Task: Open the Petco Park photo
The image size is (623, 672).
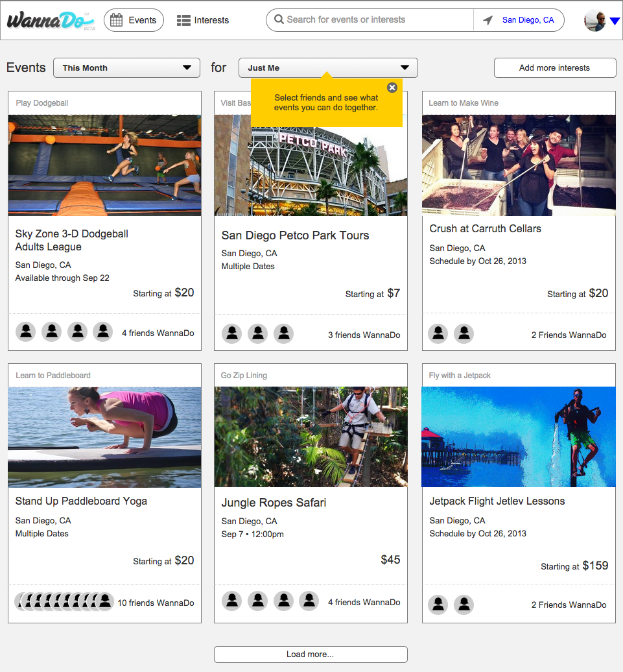Action: 311,171
